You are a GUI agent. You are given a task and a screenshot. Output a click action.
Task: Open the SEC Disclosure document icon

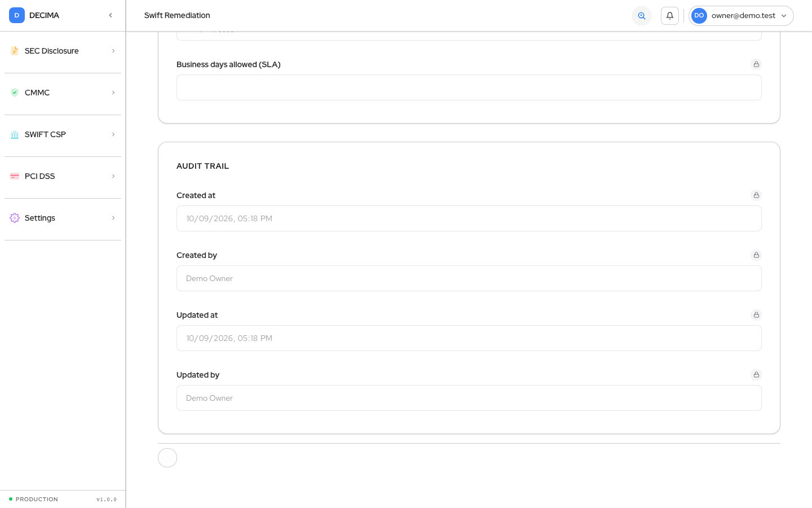pos(15,51)
